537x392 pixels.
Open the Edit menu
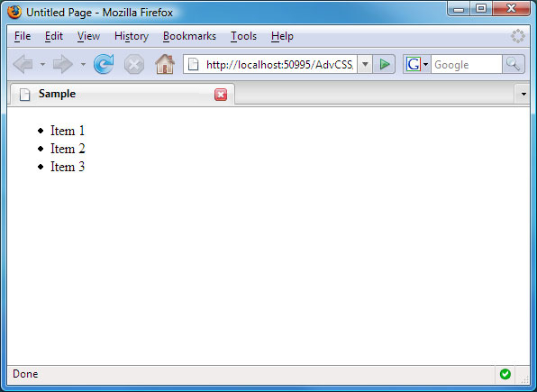(54, 36)
